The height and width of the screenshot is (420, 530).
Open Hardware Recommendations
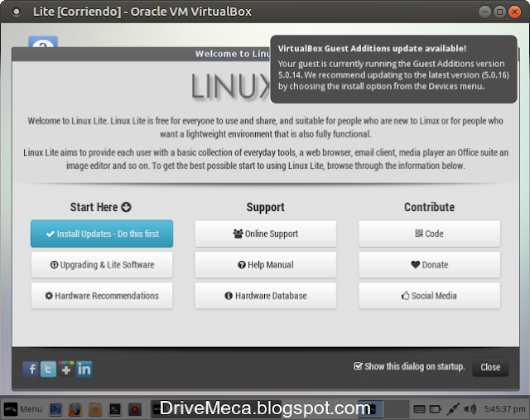pyautogui.click(x=102, y=296)
